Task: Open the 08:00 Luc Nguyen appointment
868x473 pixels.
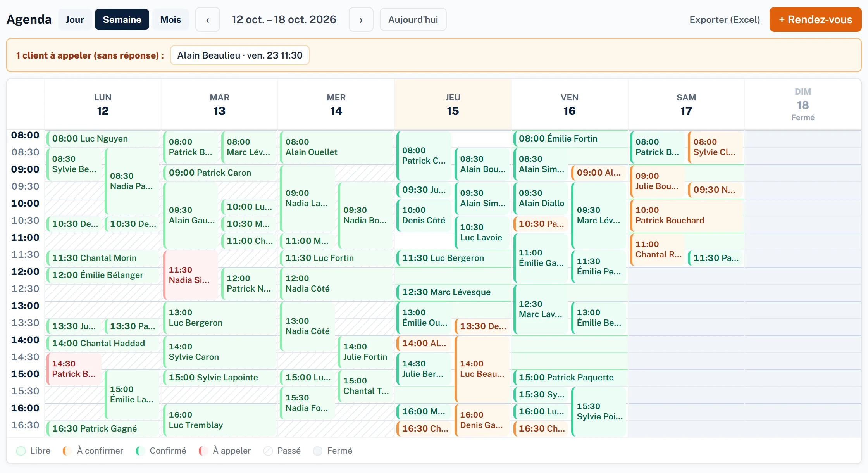Action: click(x=103, y=139)
